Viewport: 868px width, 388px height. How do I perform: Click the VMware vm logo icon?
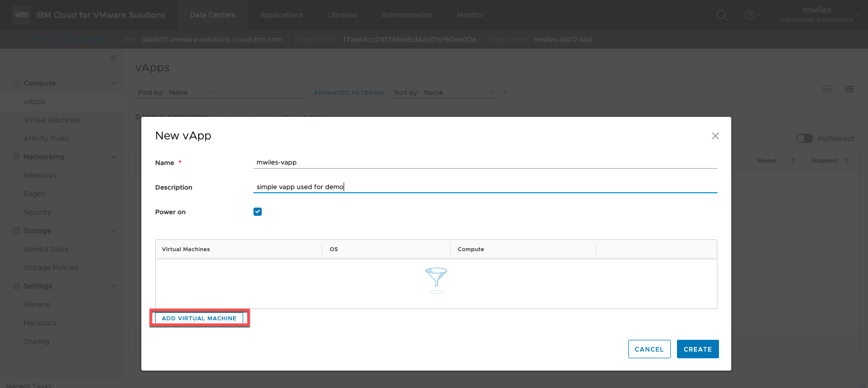coord(22,15)
